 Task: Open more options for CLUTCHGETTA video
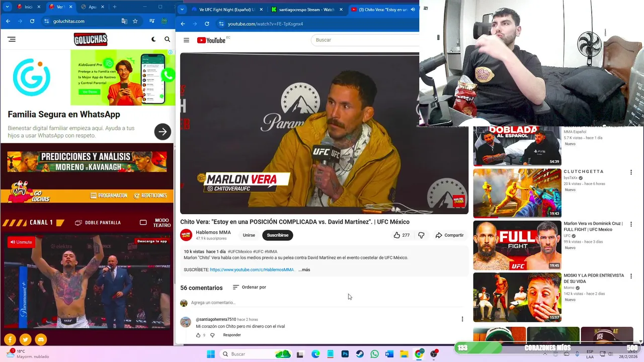point(631,172)
